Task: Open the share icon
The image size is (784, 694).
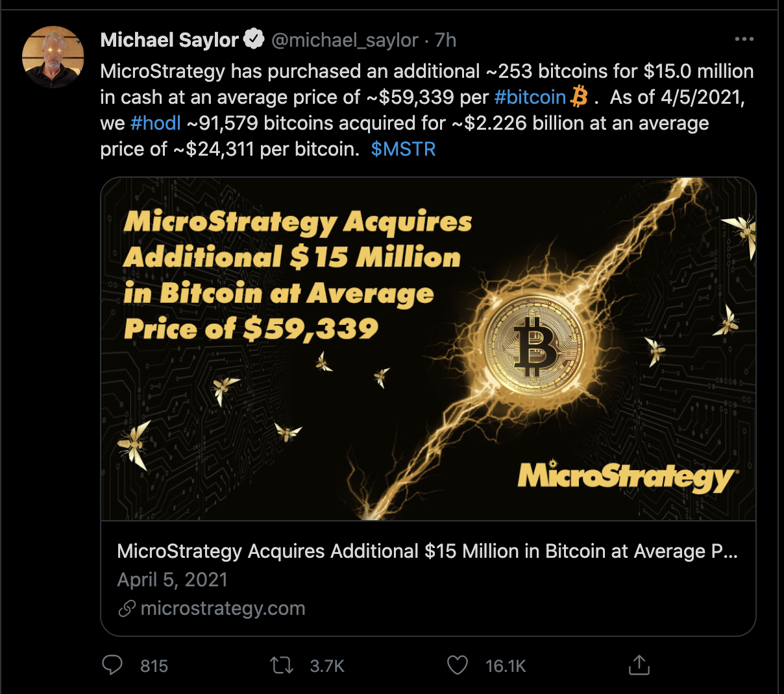Action: 639,665
